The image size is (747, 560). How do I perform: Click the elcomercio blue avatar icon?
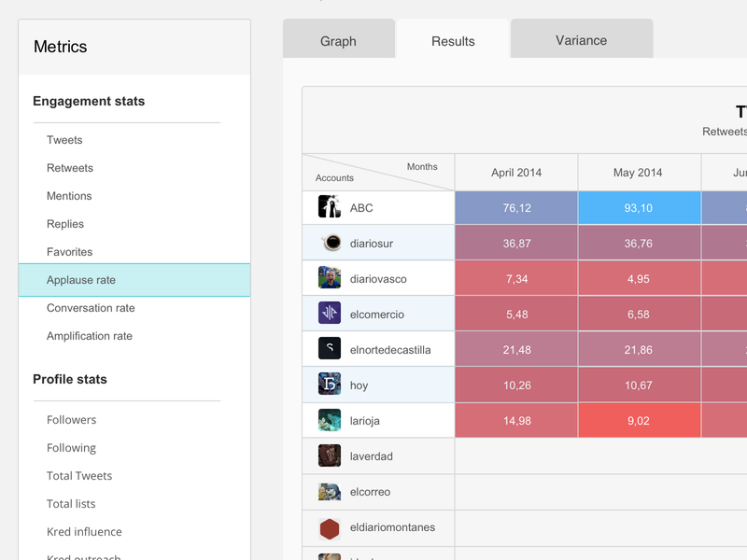click(x=329, y=314)
